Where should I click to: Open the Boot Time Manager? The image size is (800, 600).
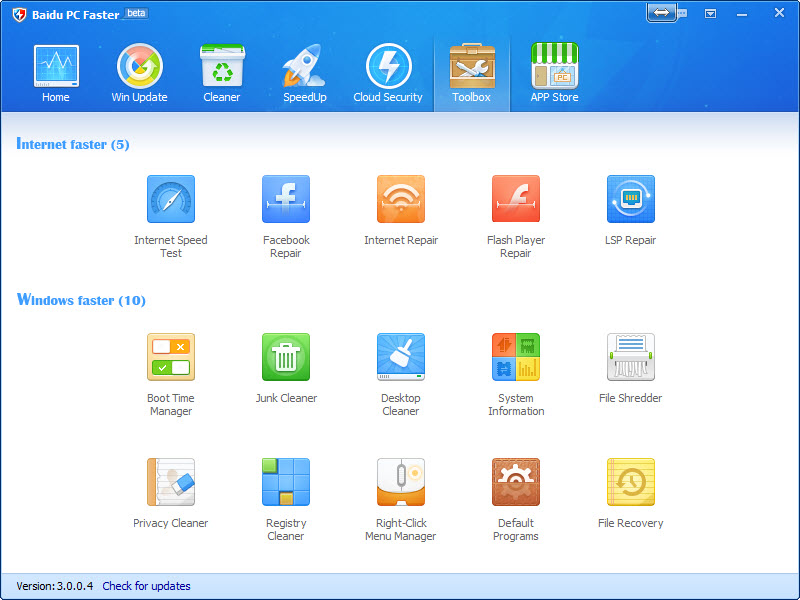point(171,357)
